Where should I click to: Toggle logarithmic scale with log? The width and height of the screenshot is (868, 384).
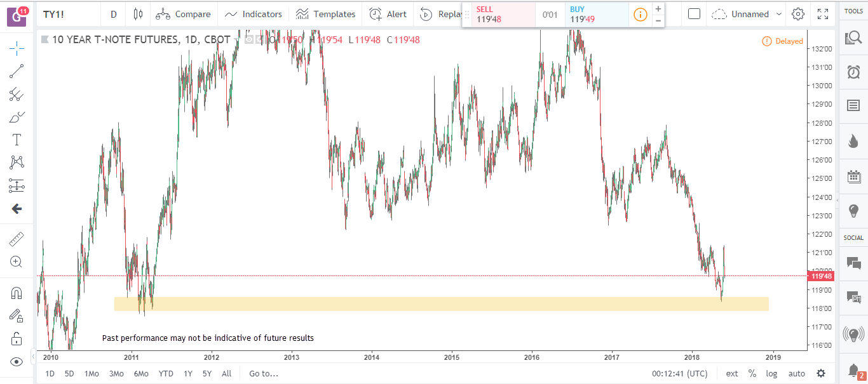pyautogui.click(x=771, y=373)
